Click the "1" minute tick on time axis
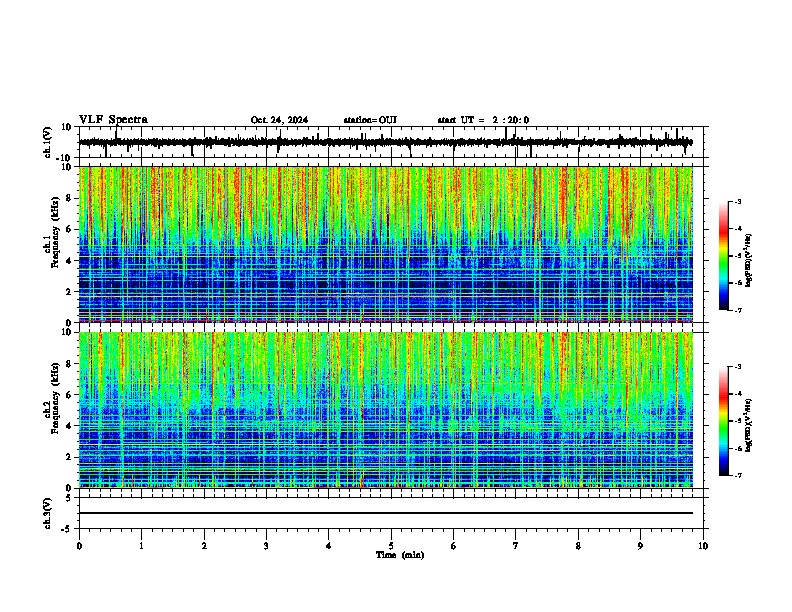The height and width of the screenshot is (612, 792). click(x=142, y=546)
